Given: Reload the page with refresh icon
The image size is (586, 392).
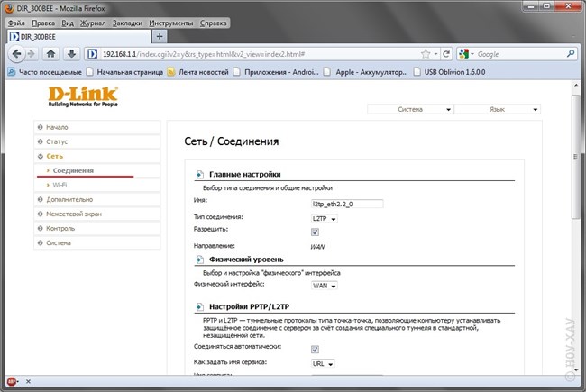Looking at the screenshot, I should (446, 54).
